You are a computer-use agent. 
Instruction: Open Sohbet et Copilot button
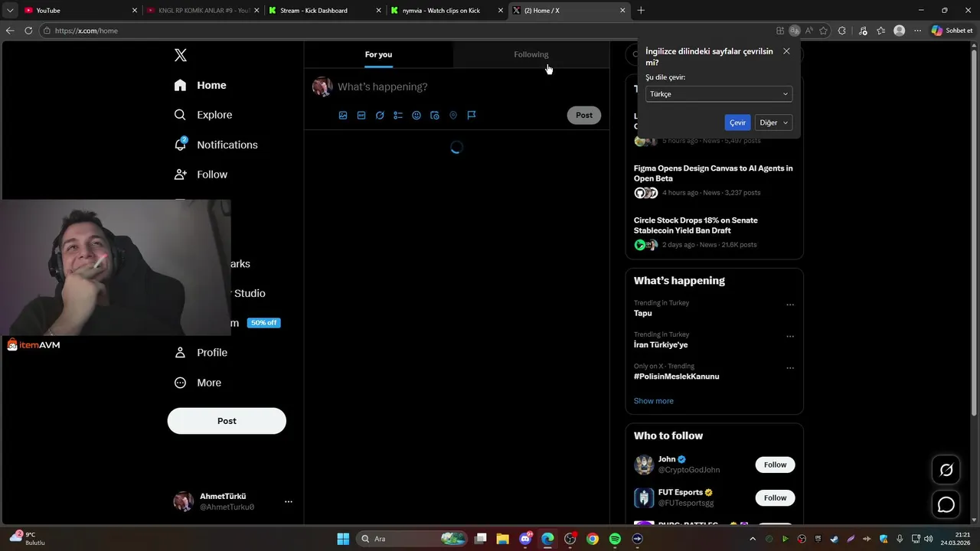[952, 31]
